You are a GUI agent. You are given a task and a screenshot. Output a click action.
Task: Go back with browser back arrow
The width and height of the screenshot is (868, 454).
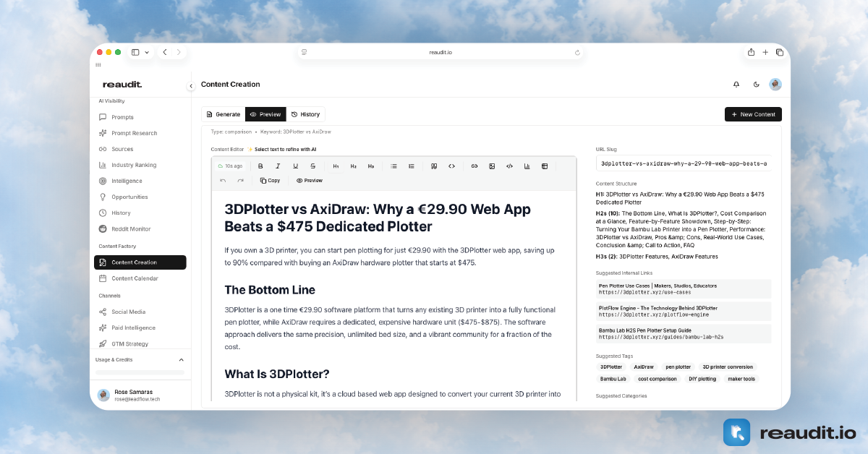tap(165, 52)
